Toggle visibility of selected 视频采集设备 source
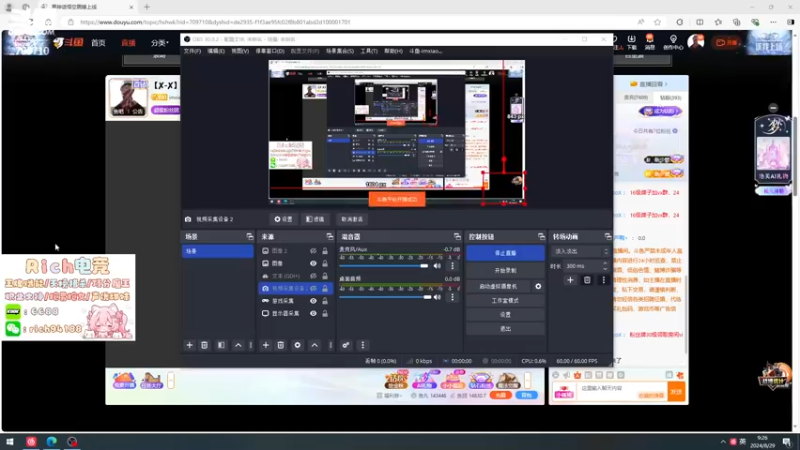The height and width of the screenshot is (450, 800). pos(313,288)
